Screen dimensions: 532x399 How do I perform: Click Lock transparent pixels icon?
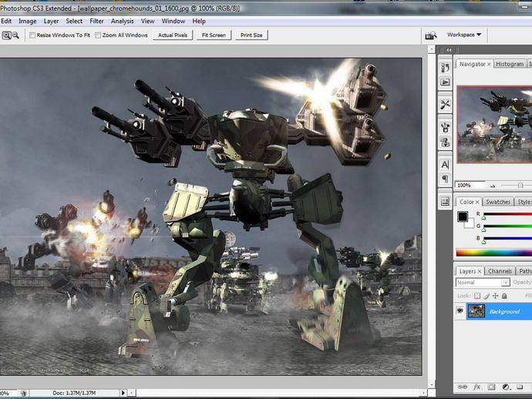[477, 296]
